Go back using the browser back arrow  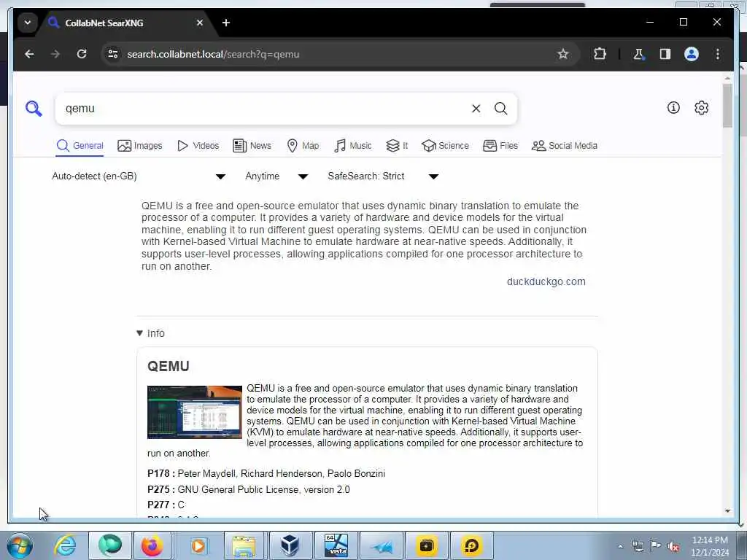pos(29,54)
